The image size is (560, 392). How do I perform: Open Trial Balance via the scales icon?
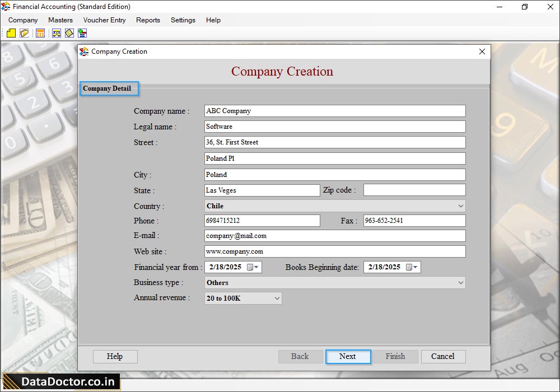[56, 33]
